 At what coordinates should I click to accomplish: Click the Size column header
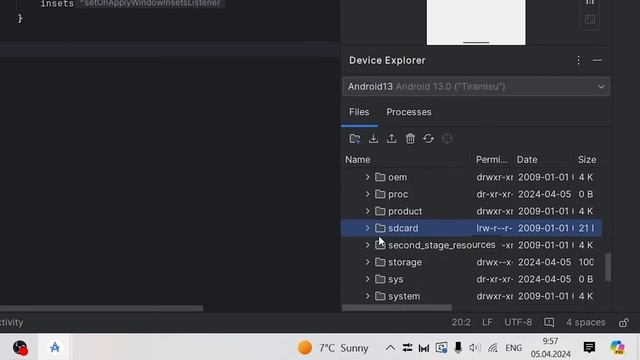tap(587, 160)
